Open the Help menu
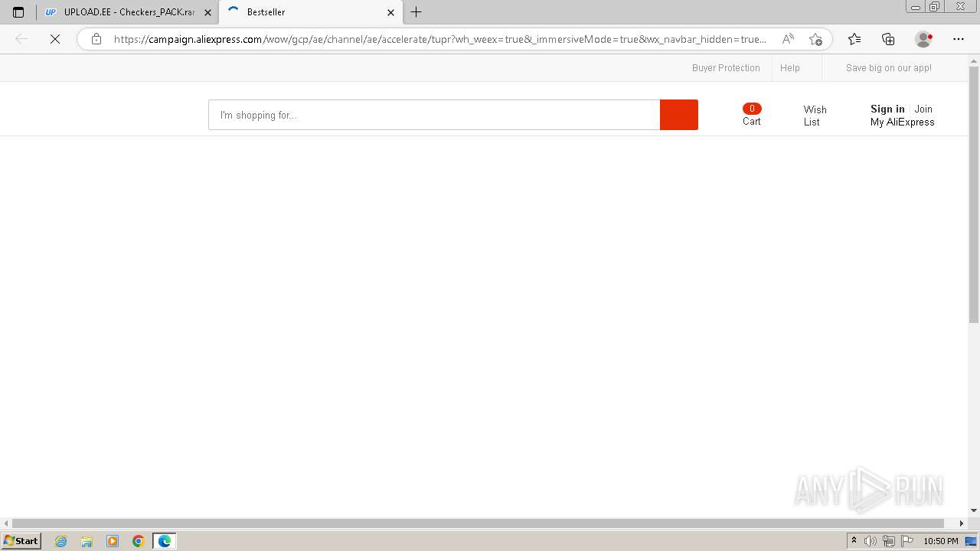Viewport: 980px width, 551px height. click(790, 68)
